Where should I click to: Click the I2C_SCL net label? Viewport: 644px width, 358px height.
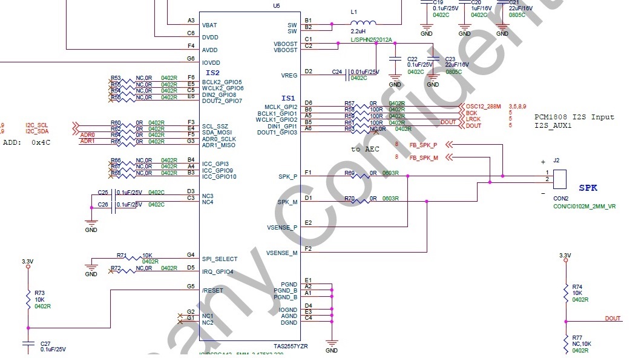click(x=36, y=125)
